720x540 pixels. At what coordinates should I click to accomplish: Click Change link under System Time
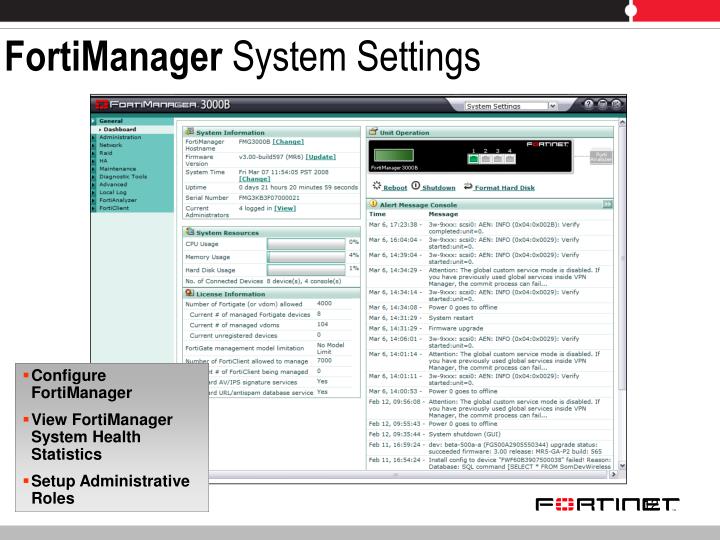coord(254,179)
